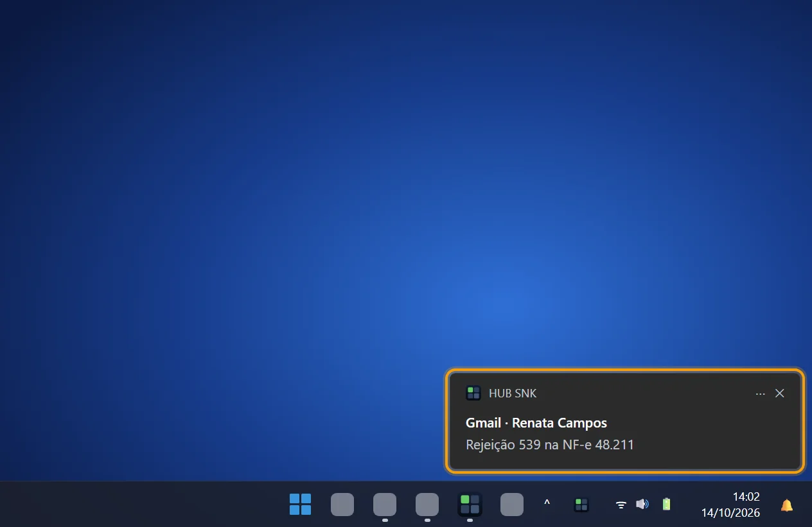Show hidden system tray icons chevron

pyautogui.click(x=547, y=504)
